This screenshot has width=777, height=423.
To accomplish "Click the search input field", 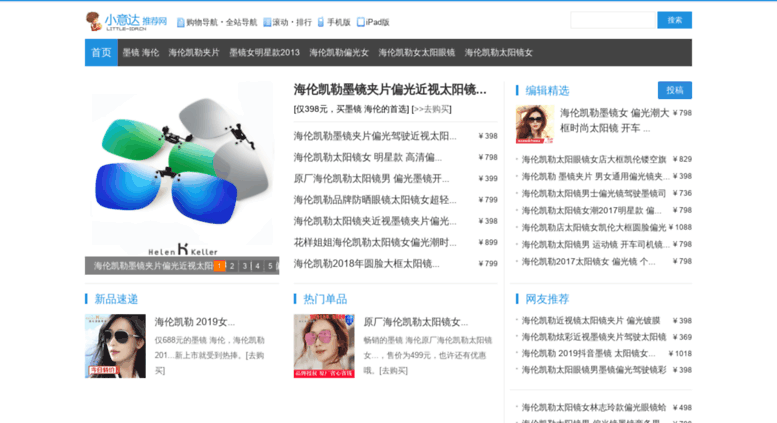I will pos(613,20).
